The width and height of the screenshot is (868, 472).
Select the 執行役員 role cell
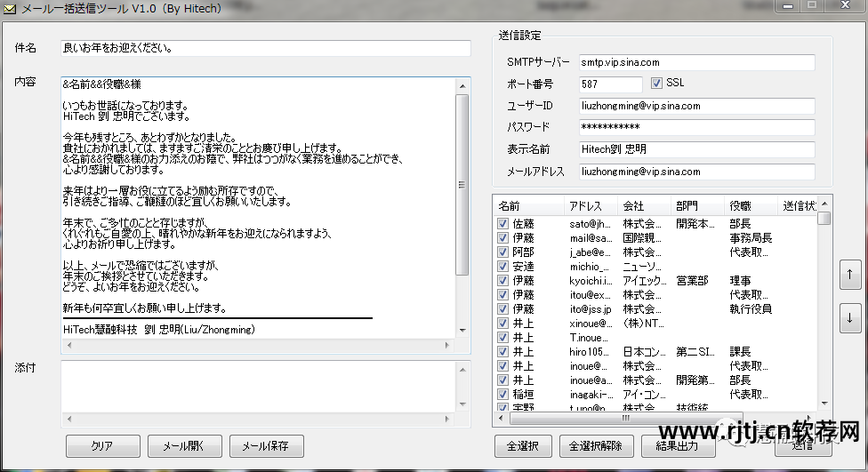751,308
